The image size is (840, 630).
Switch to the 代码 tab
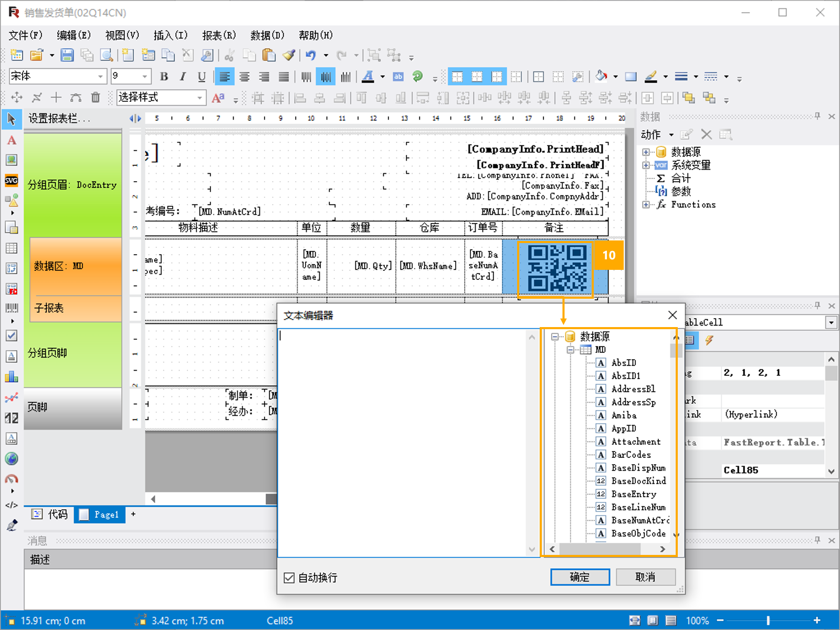[49, 514]
